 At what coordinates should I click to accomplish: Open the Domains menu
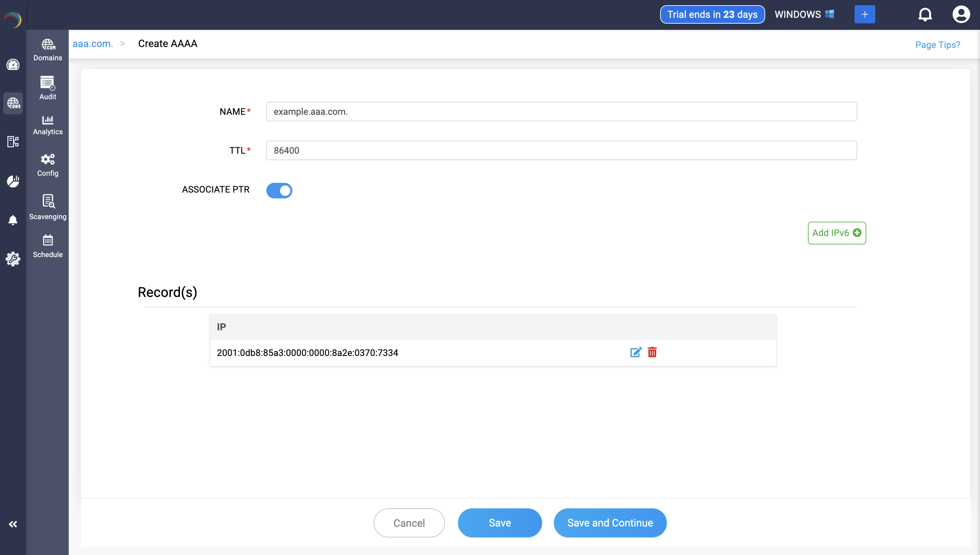click(48, 50)
